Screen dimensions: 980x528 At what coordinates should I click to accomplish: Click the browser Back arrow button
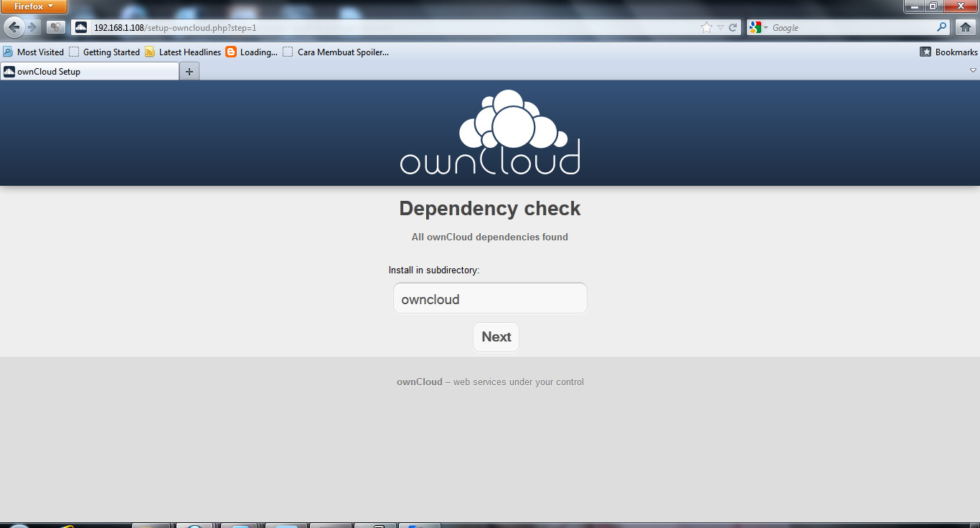14,27
